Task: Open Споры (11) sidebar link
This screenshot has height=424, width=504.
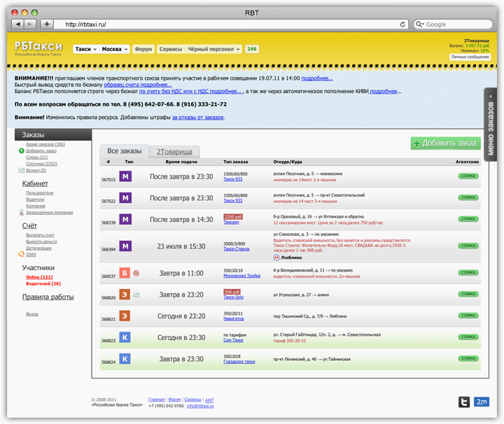Action: [36, 157]
